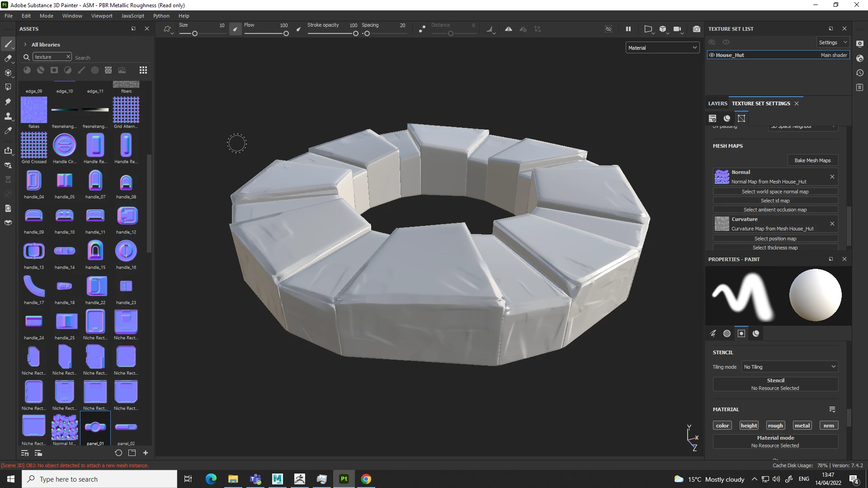Expand the All libraries tree

coord(25,45)
